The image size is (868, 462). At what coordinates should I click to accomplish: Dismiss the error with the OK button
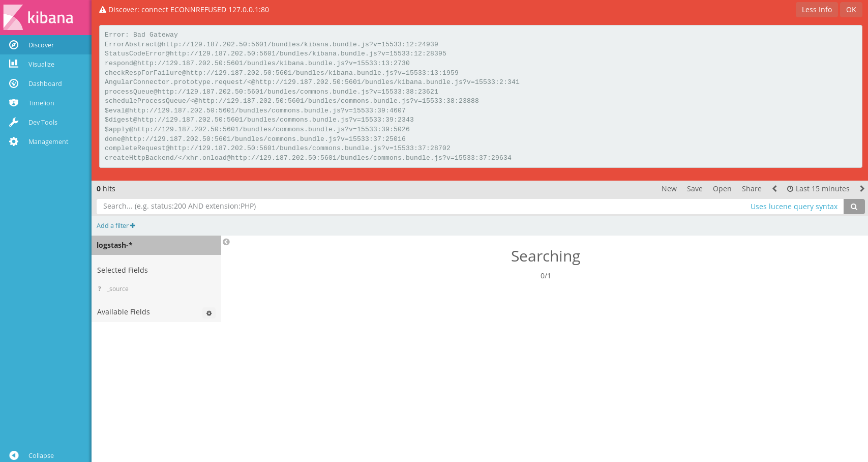851,9
